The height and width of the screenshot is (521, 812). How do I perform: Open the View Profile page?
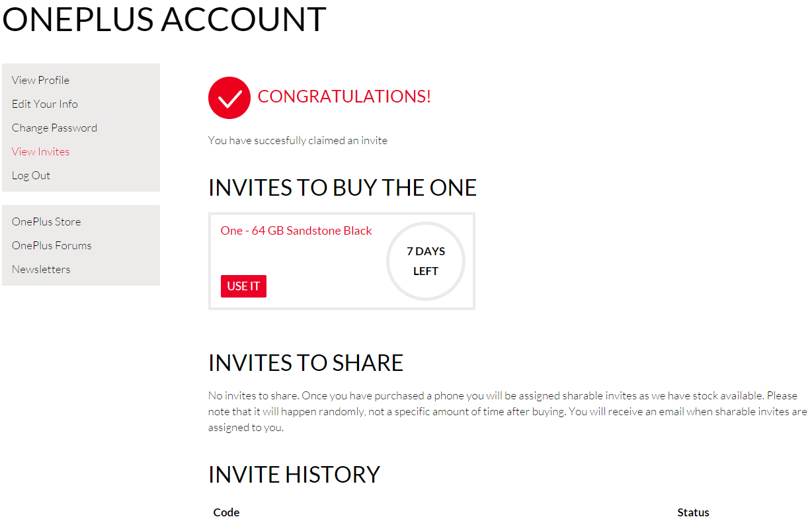coord(40,80)
